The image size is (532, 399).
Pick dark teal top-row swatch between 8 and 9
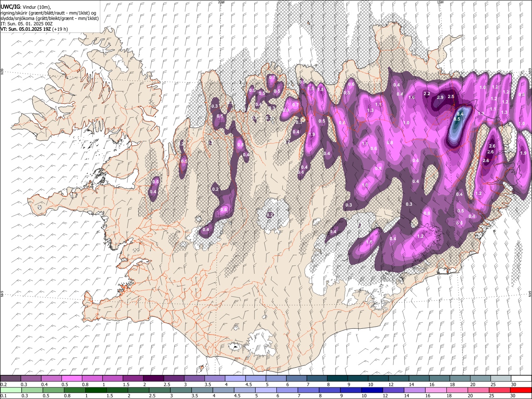point(337,379)
